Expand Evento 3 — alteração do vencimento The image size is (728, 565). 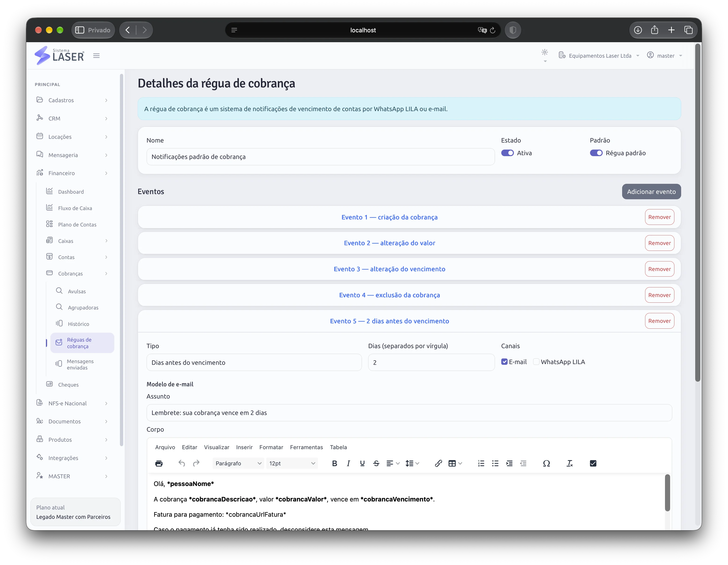[389, 269]
